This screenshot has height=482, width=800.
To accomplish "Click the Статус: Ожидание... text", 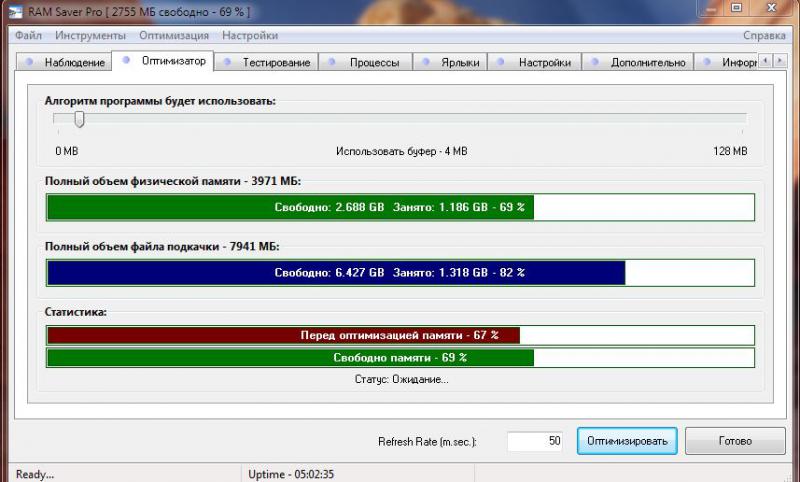I will [402, 379].
